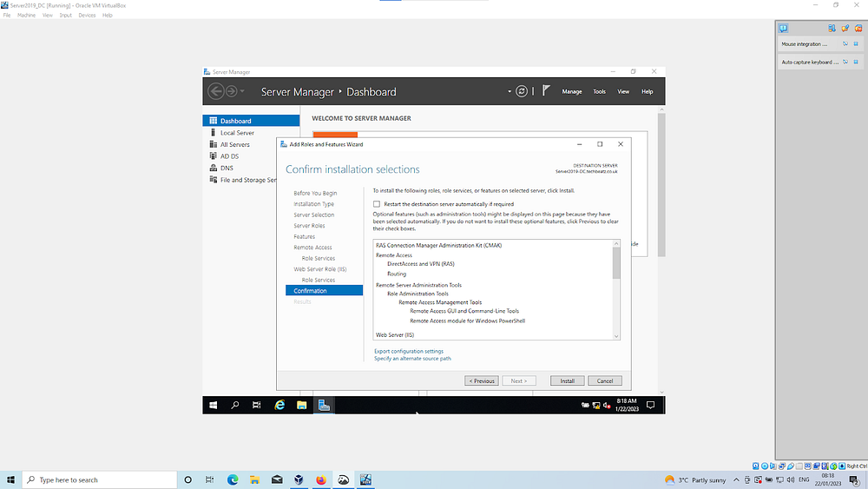The height and width of the screenshot is (489, 868).
Task: Go to Server Roles wizard step
Action: [x=309, y=226]
